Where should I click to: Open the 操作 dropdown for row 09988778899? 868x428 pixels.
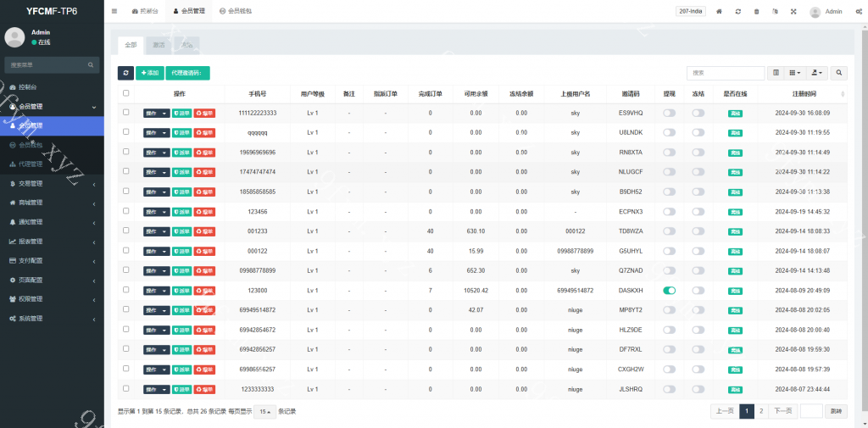(157, 270)
